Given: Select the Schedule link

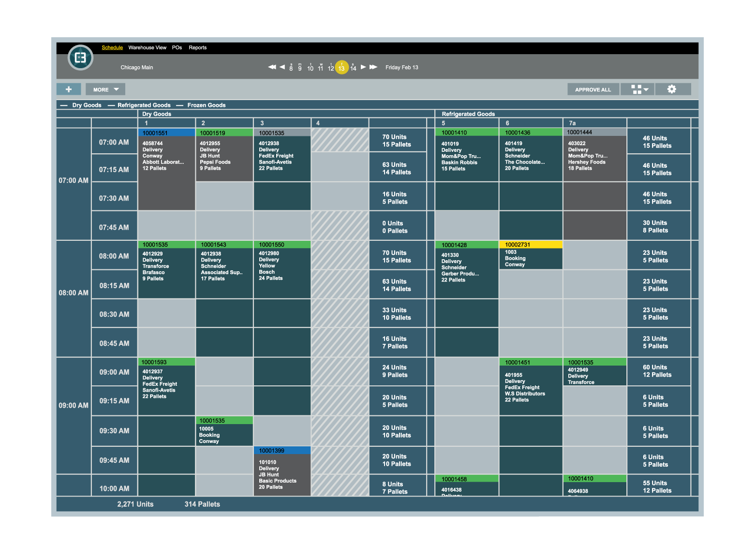Looking at the screenshot, I should [x=112, y=47].
